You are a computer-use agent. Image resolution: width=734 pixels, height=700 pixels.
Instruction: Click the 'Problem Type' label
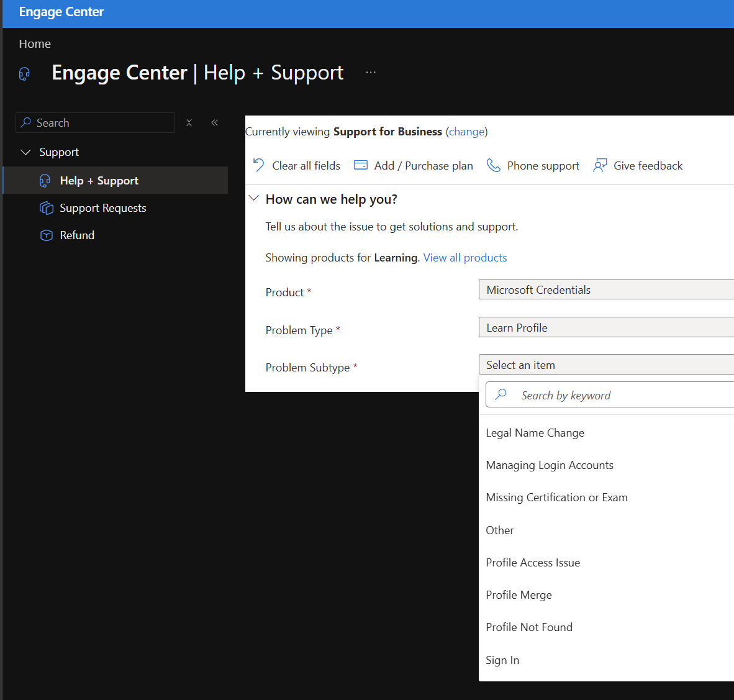click(x=299, y=330)
